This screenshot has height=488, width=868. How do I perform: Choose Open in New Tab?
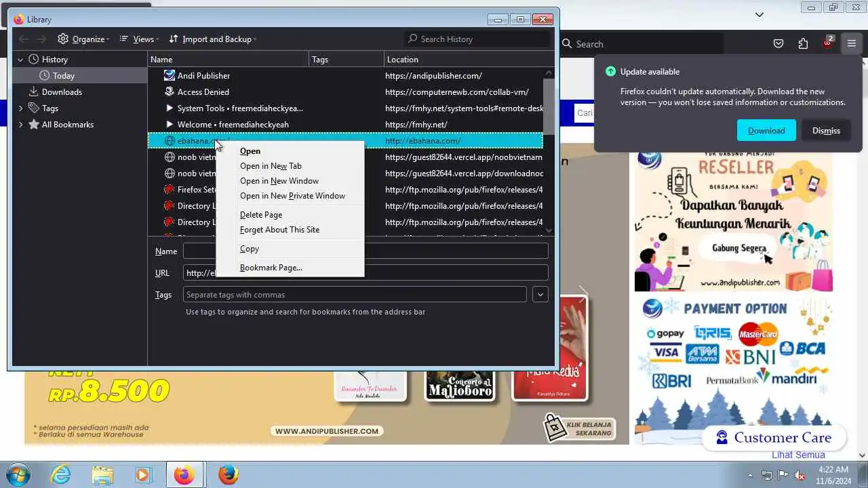pos(290,166)
